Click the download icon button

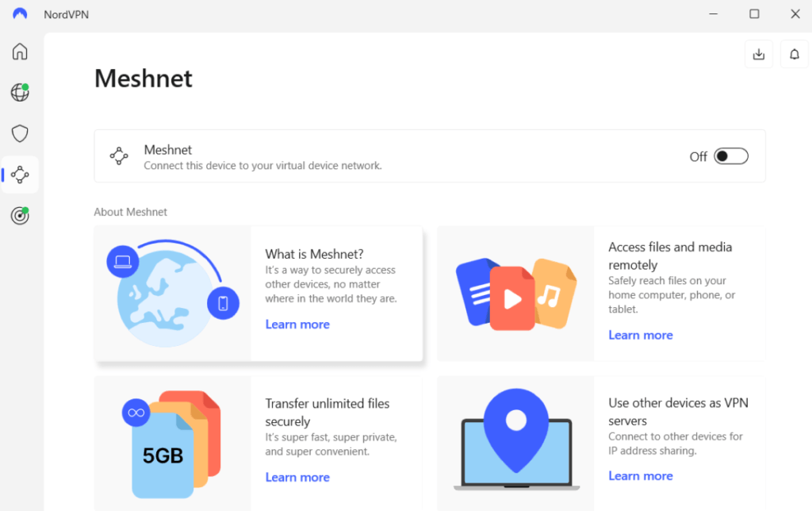759,54
